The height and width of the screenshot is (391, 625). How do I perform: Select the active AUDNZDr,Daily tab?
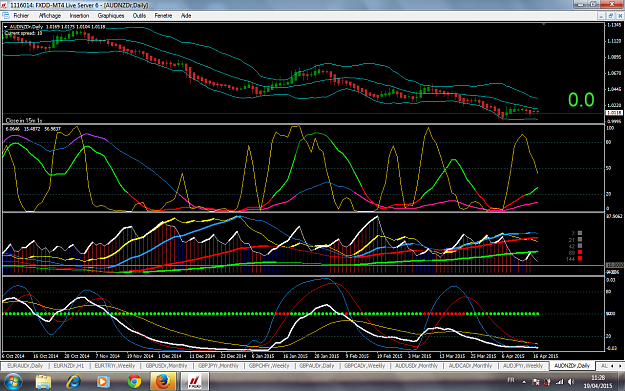pos(572,365)
